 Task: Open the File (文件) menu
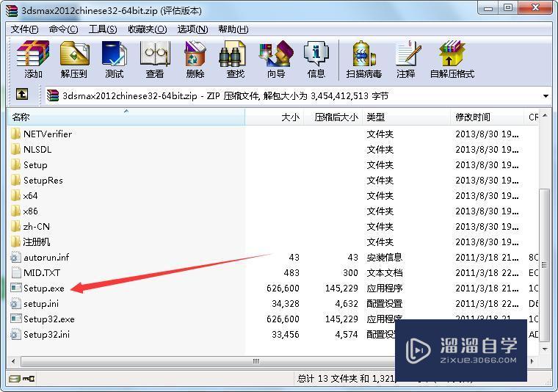[x=24, y=29]
